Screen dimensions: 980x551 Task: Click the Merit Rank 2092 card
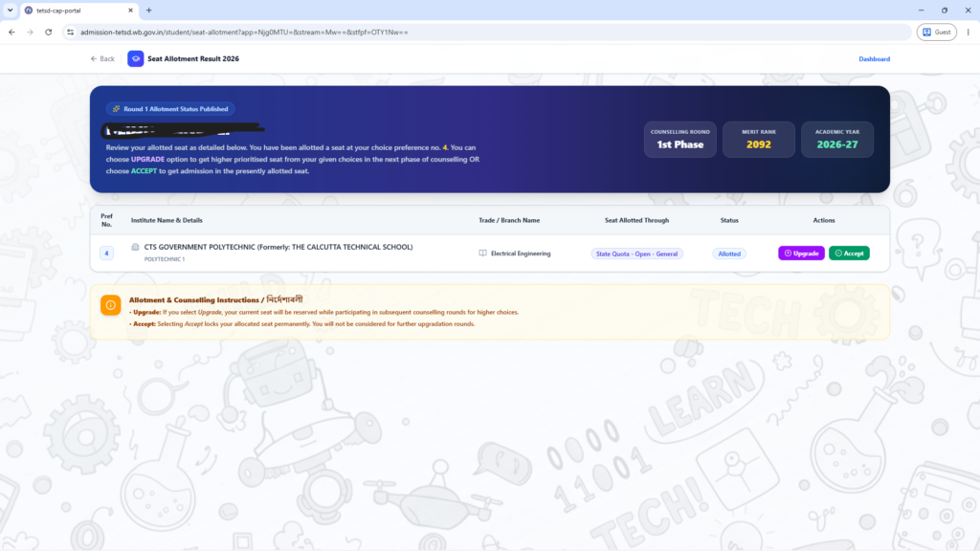759,140
